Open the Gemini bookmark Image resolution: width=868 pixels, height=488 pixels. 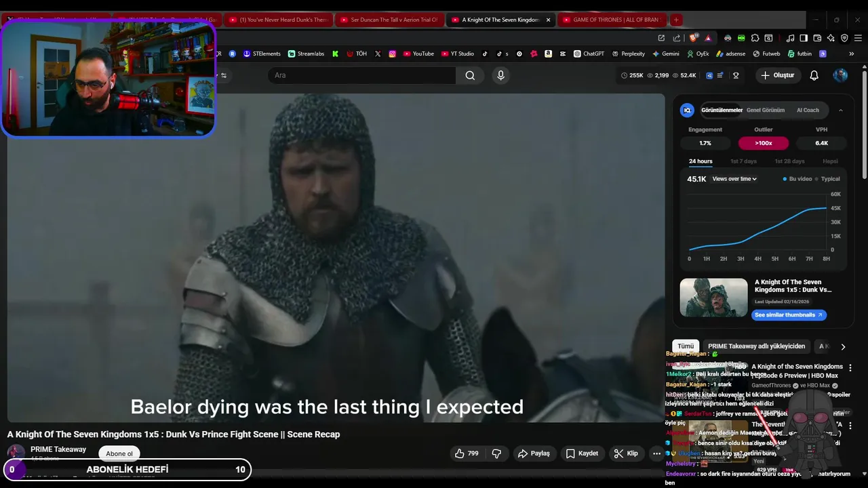pos(665,54)
